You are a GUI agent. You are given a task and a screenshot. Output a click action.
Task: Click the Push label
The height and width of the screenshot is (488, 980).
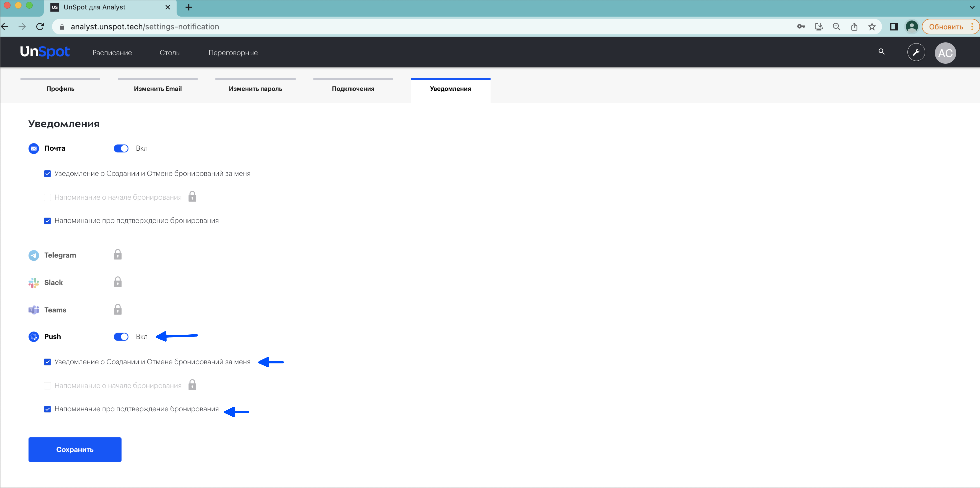[52, 337]
